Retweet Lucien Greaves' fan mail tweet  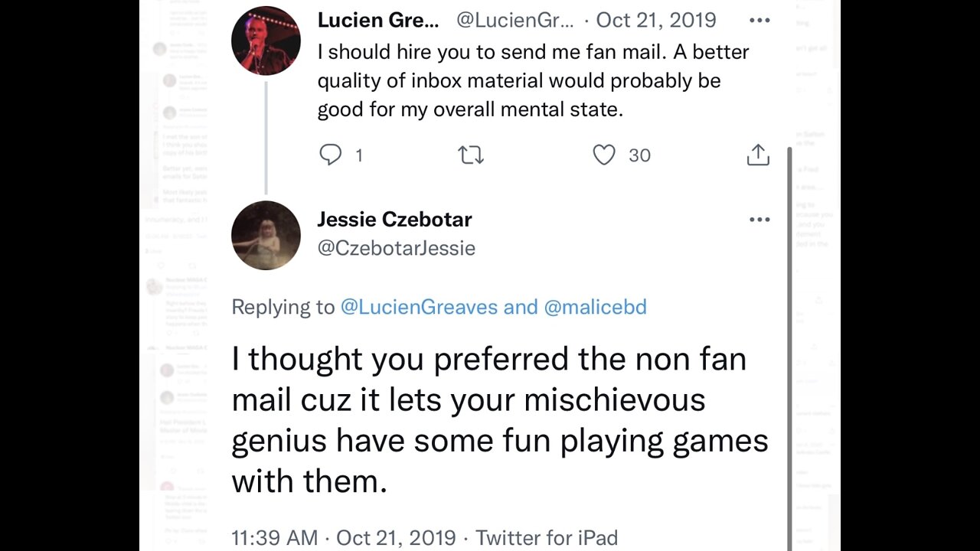470,155
